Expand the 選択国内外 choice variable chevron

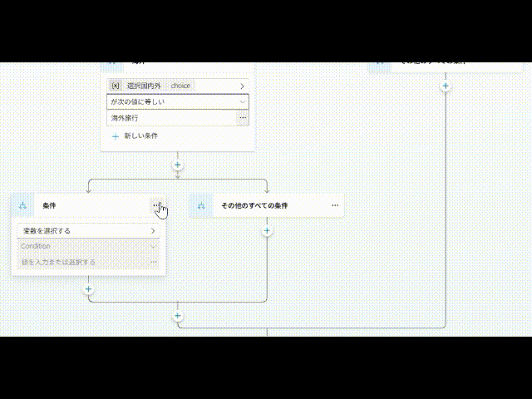[x=242, y=86]
